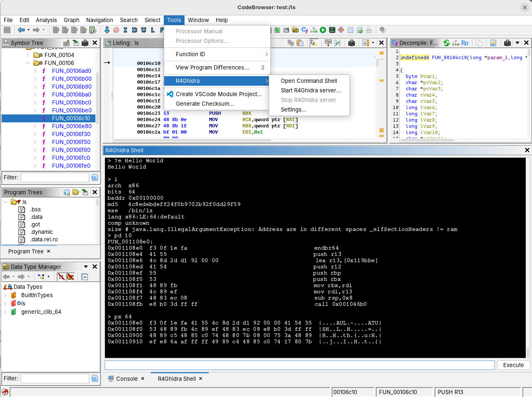Click the open folder icon in Program Trees
The height and width of the screenshot is (397, 532).
(x=76, y=192)
